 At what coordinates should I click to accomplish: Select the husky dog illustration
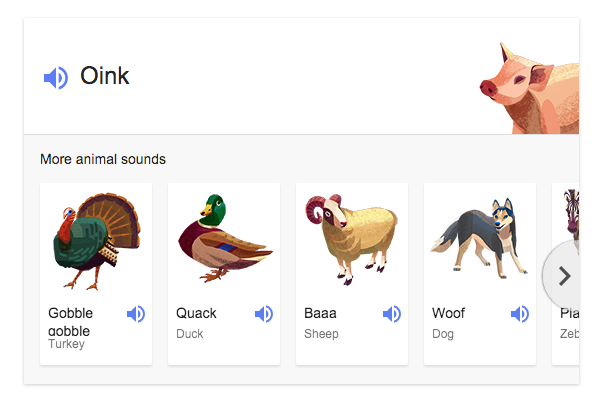[x=479, y=238]
